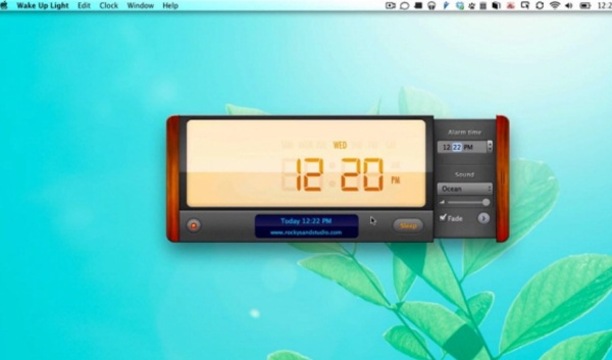Click the alarm volume slider knob

click(x=486, y=202)
